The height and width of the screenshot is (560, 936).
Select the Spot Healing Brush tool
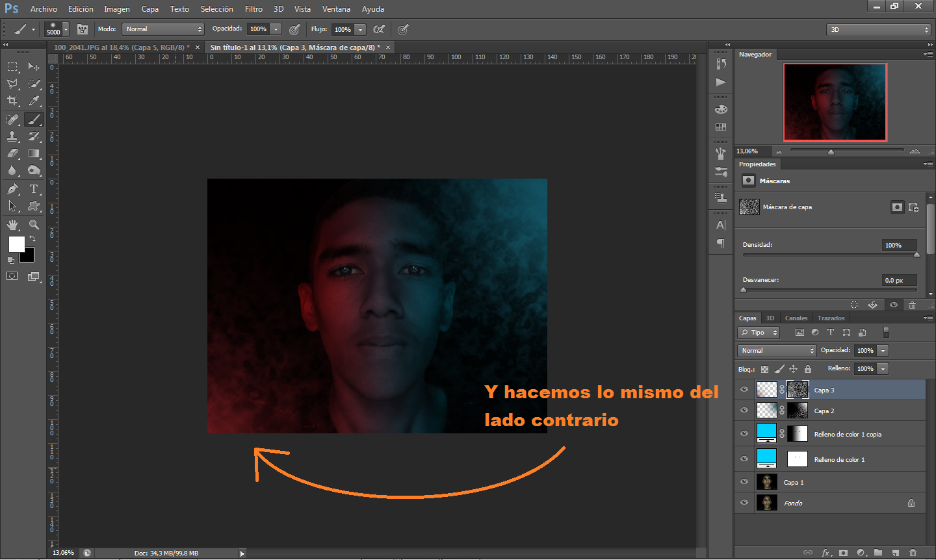(12, 120)
